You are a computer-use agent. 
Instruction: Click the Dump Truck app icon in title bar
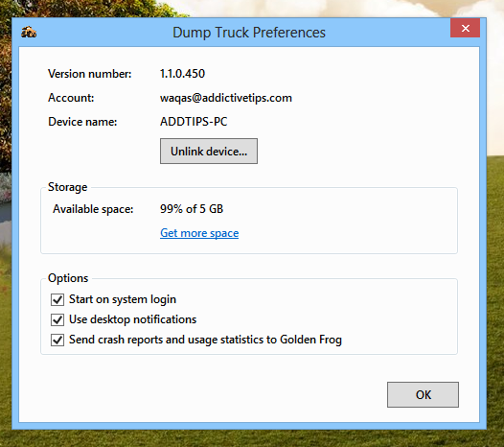pyautogui.click(x=29, y=33)
